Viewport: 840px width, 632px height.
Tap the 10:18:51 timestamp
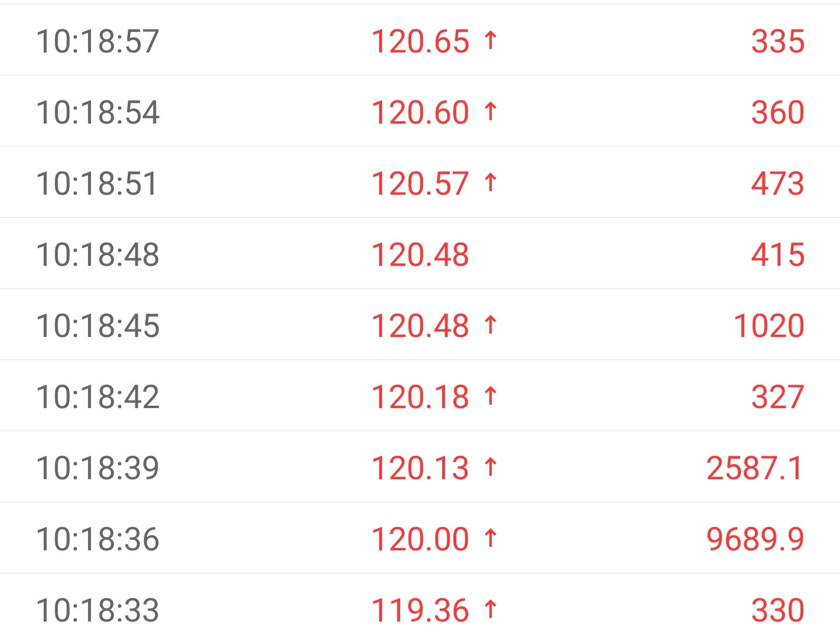pyautogui.click(x=97, y=184)
